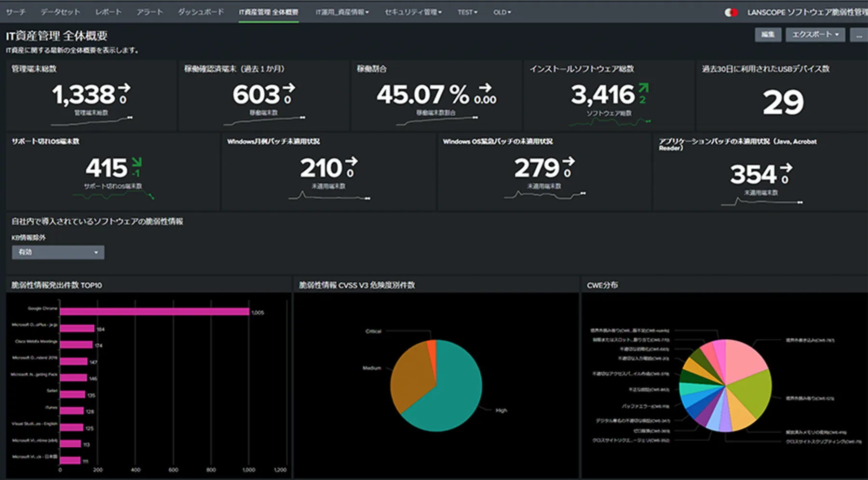This screenshot has height=480, width=868.
Task: Click the sparkline under the 210 value
Action: pos(329,196)
